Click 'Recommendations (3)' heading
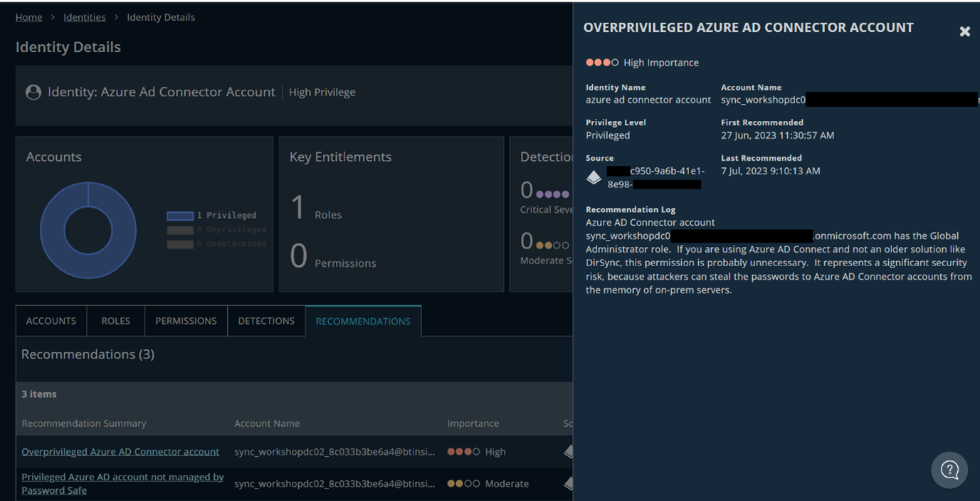980x501 pixels. (88, 354)
